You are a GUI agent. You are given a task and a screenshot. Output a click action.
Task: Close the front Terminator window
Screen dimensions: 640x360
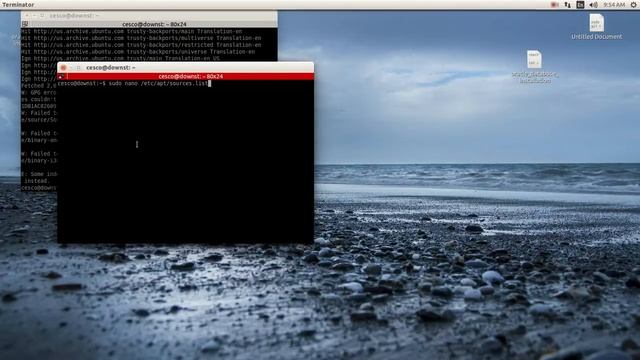[x=63, y=68]
